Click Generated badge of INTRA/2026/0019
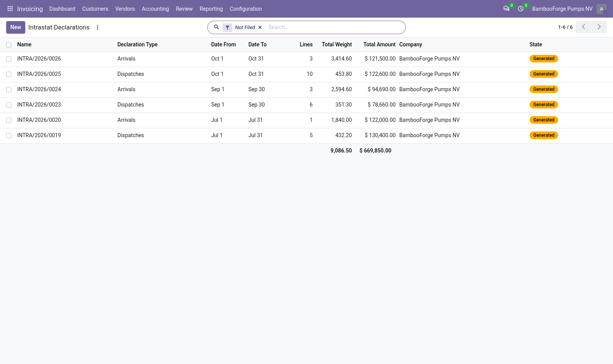The height and width of the screenshot is (364, 613). [x=544, y=135]
